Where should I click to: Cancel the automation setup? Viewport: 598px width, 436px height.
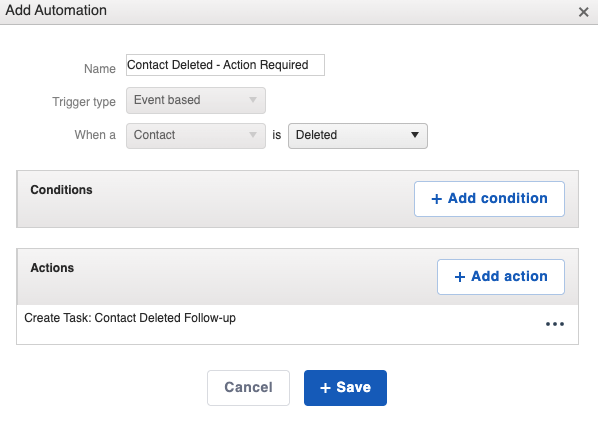coord(248,388)
